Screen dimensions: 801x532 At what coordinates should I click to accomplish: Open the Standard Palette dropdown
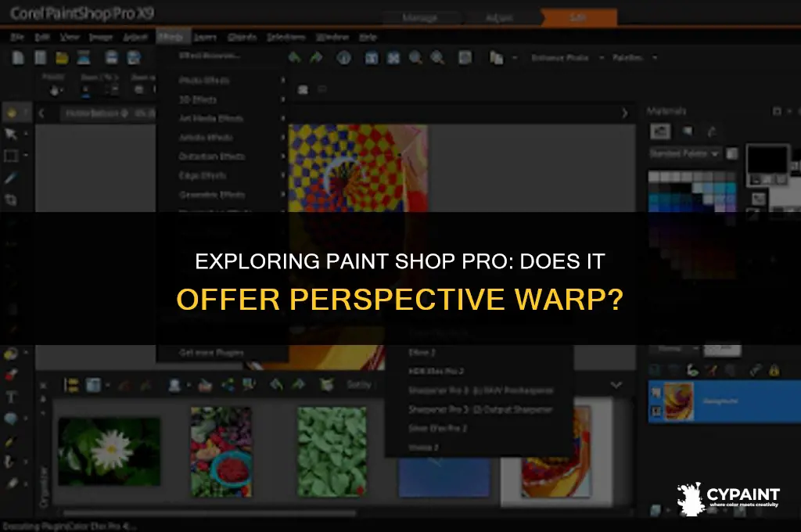coord(685,153)
